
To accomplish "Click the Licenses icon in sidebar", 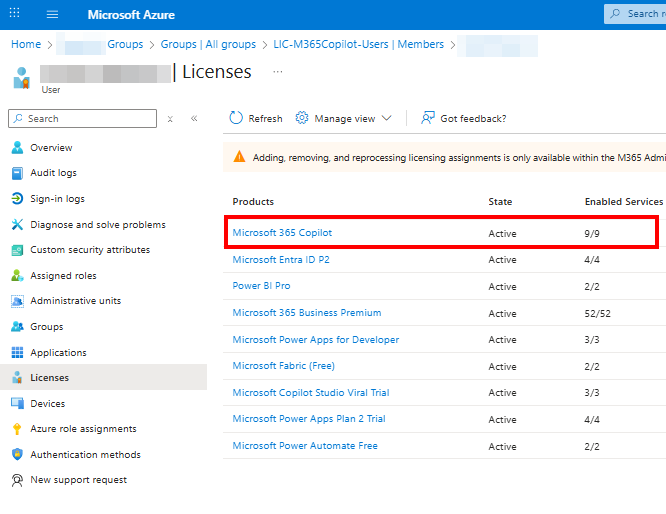I will [x=17, y=377].
